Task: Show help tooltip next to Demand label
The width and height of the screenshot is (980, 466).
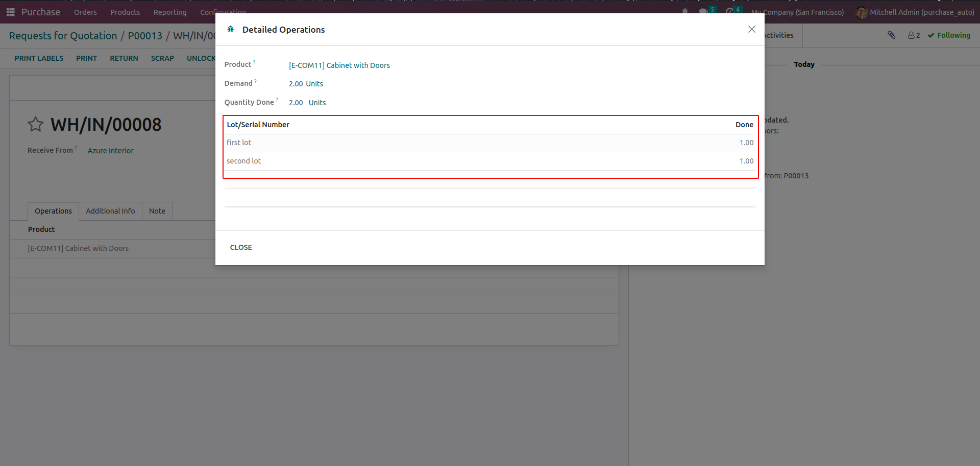Action: click(x=255, y=81)
